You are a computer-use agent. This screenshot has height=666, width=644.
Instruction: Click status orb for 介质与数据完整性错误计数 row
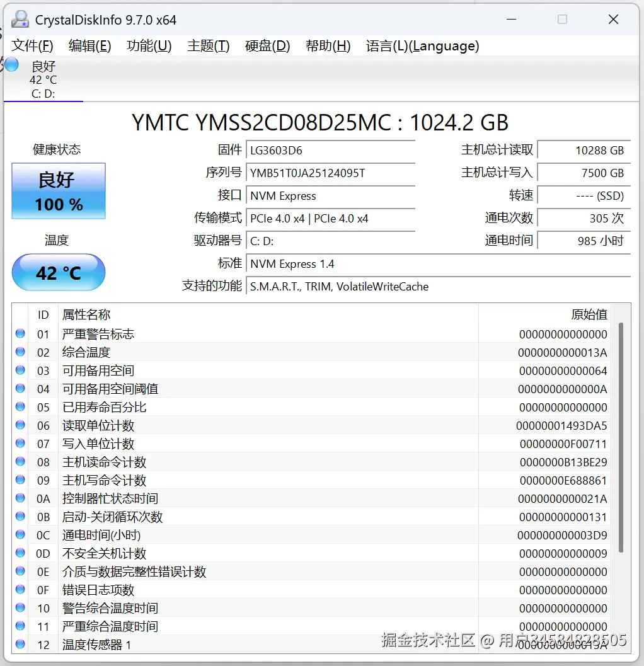[x=20, y=571]
